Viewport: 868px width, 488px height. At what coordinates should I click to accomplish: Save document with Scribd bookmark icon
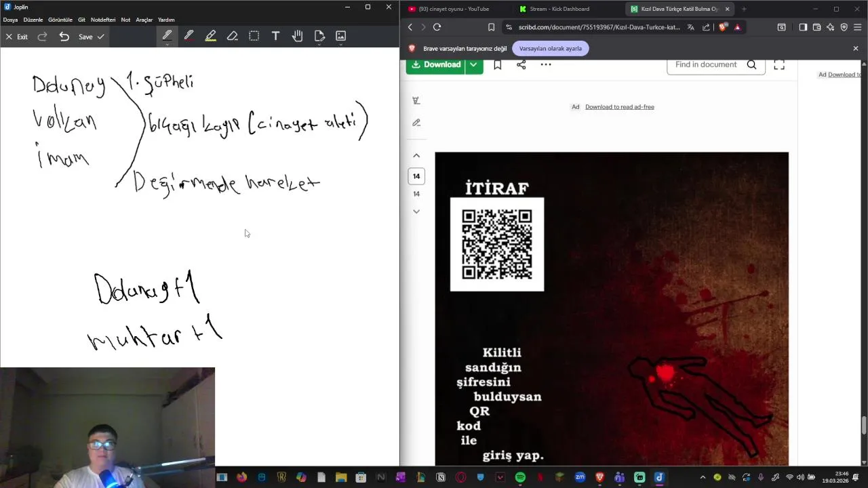click(498, 65)
